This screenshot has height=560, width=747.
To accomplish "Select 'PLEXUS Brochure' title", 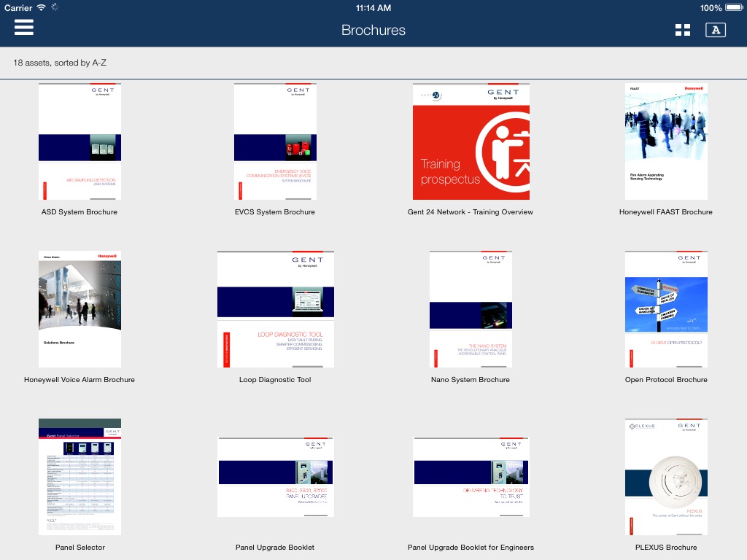I will click(x=666, y=547).
